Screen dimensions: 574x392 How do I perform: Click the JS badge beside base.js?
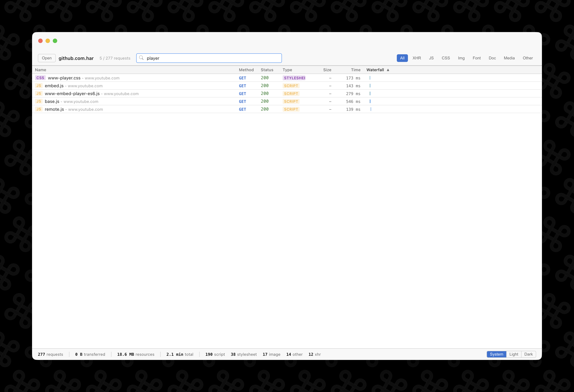pos(39,101)
